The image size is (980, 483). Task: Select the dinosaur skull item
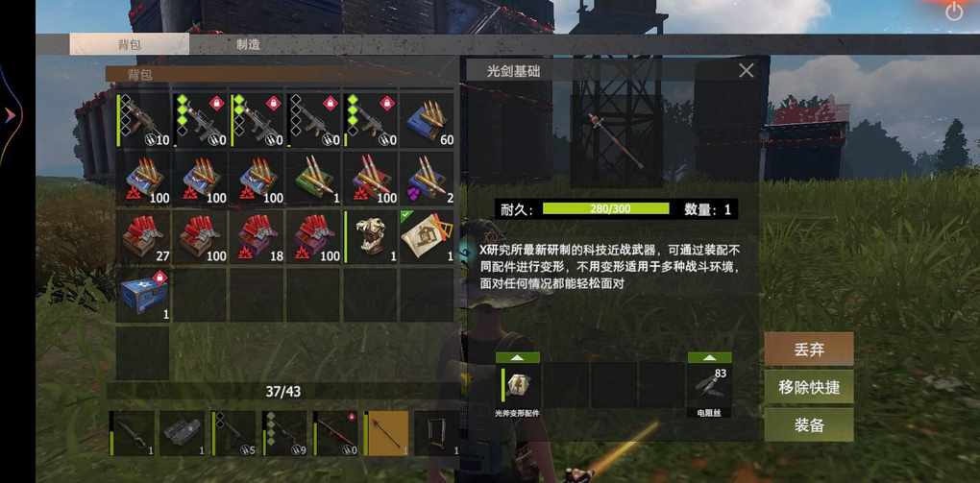pyautogui.click(x=370, y=237)
